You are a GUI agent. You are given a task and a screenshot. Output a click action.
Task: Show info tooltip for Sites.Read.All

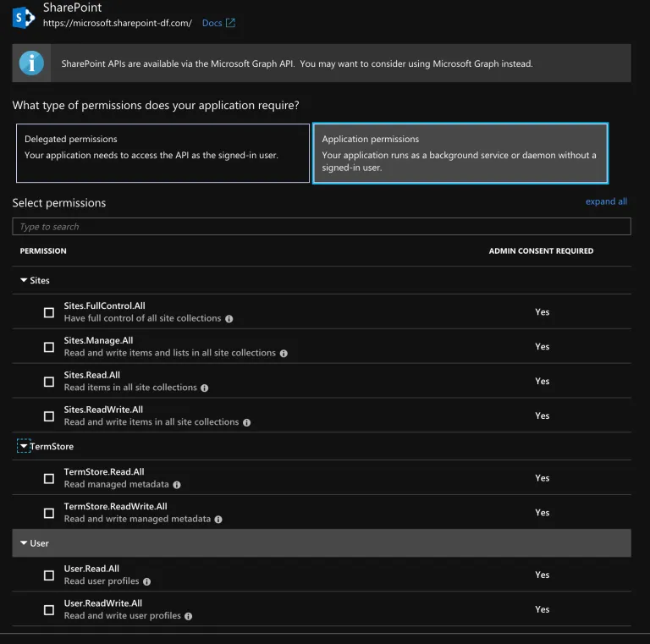pyautogui.click(x=204, y=388)
